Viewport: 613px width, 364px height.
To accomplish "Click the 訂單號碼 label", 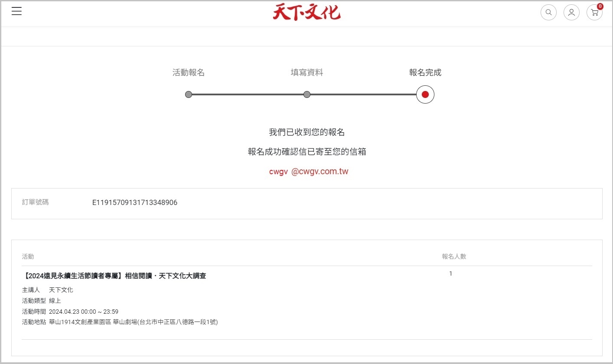I will (35, 202).
